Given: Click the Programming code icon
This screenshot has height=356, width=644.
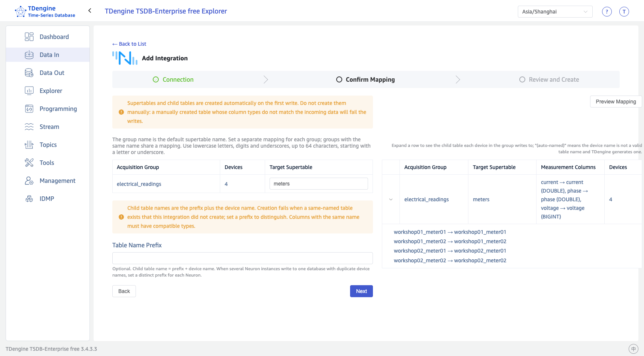Looking at the screenshot, I should pyautogui.click(x=29, y=109).
